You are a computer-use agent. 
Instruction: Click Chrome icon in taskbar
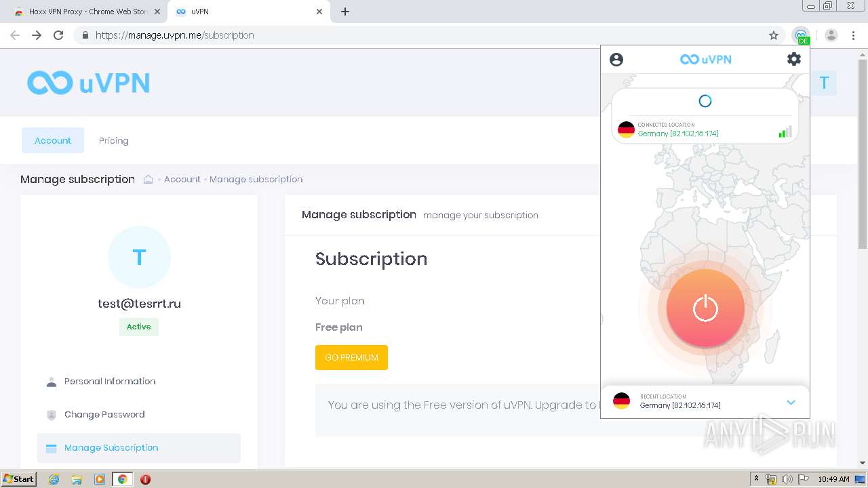click(x=122, y=479)
